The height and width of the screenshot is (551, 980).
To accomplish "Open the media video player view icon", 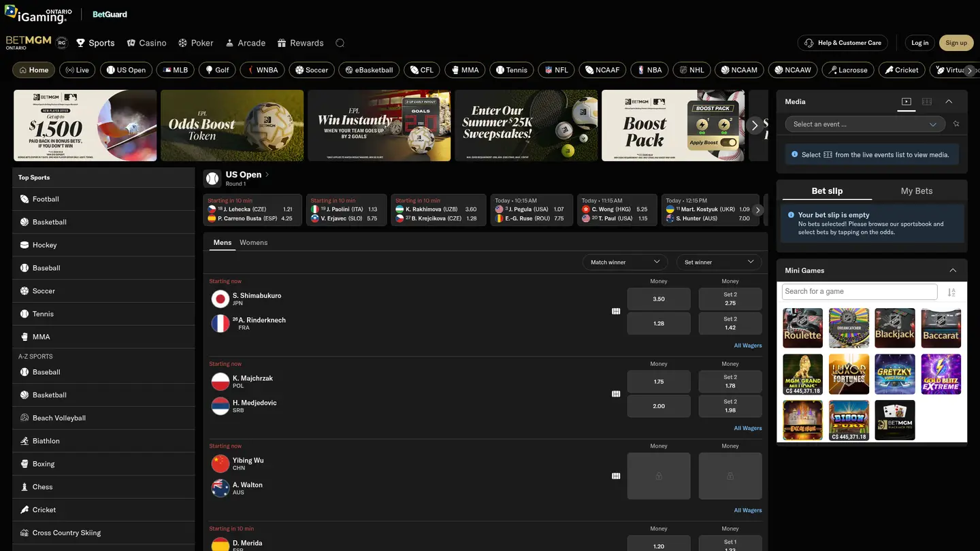I will pos(906,101).
